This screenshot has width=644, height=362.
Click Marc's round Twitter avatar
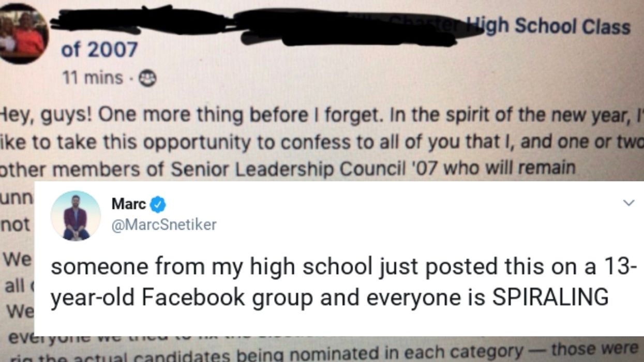[x=76, y=216]
